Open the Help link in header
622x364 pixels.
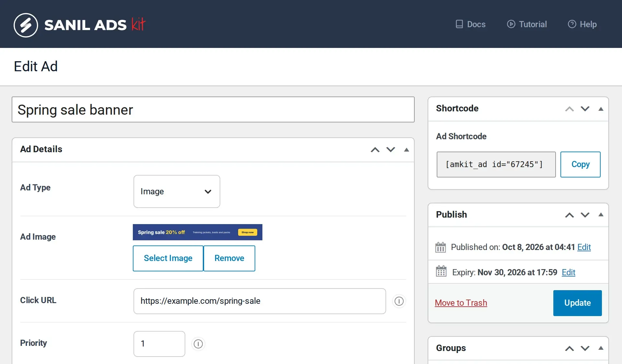coord(582,24)
